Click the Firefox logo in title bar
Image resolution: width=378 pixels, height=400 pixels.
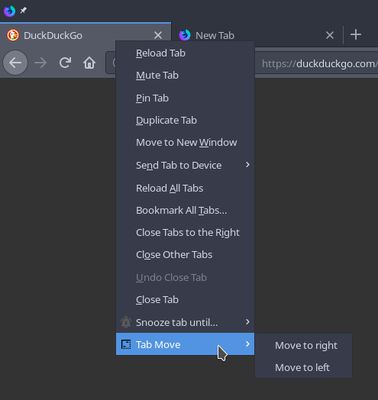[x=9, y=11]
